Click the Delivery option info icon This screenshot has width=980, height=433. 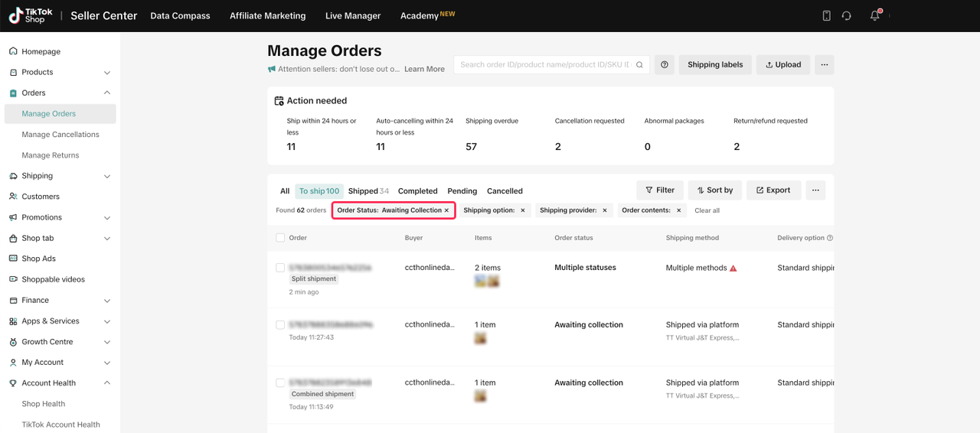830,238
